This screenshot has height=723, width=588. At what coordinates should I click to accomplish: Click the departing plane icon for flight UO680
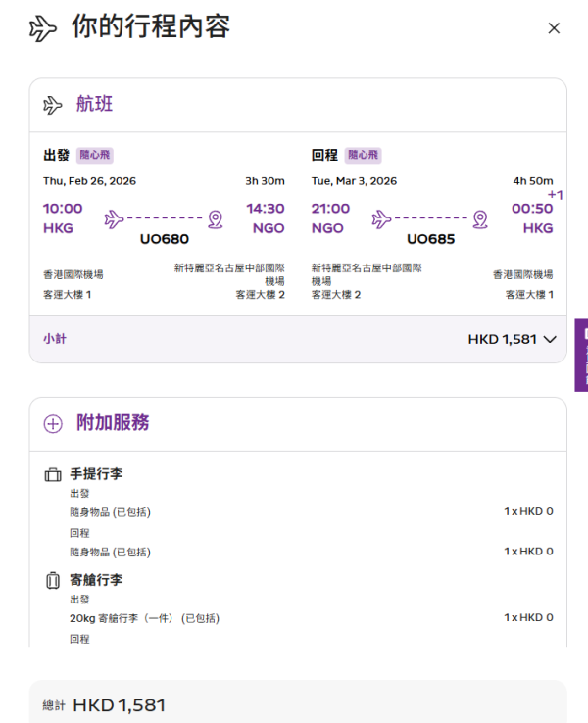pyautogui.click(x=114, y=218)
